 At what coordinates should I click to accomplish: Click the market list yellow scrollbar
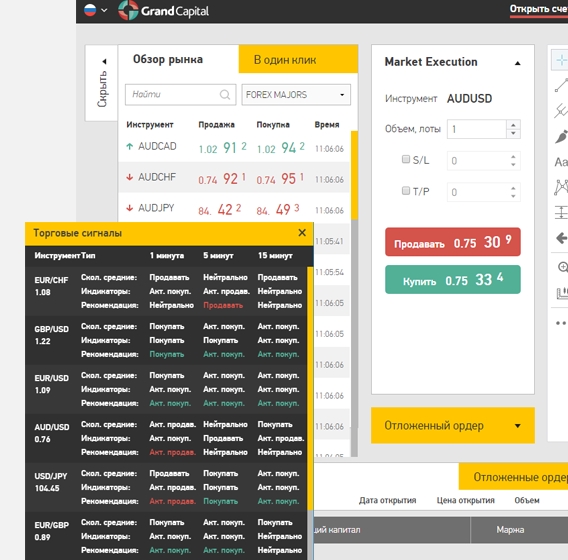click(354, 175)
